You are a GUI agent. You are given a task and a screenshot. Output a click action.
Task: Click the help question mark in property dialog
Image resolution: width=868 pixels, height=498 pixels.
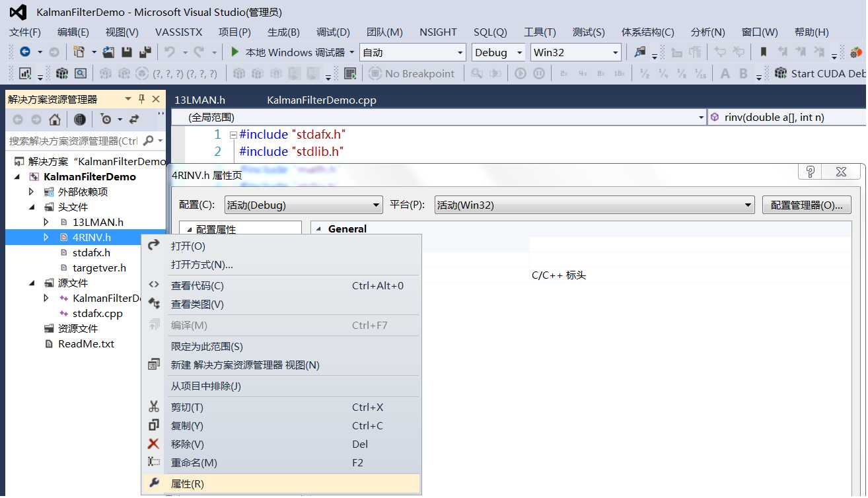pyautogui.click(x=811, y=172)
